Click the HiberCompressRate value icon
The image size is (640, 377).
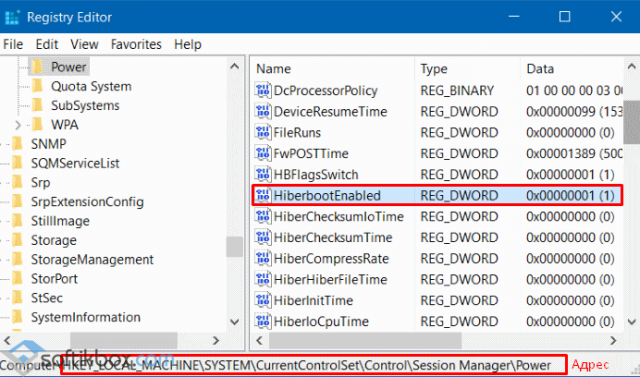point(262,258)
